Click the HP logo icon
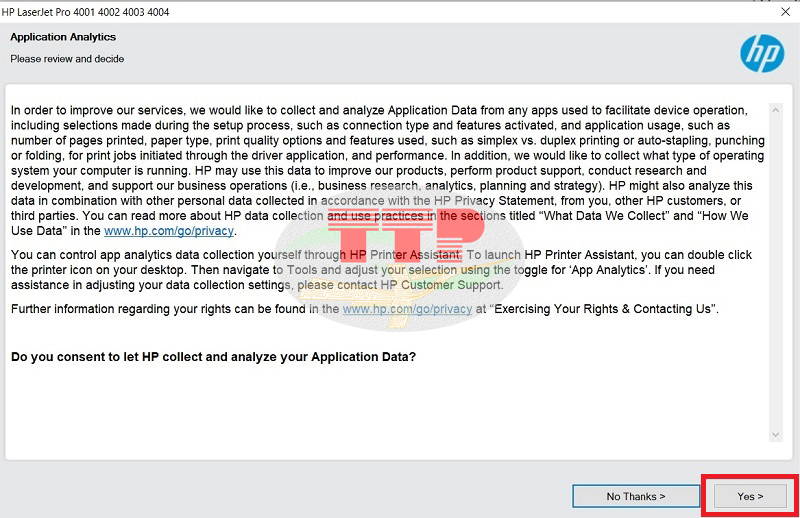Screen dimensions: 800x518 (762, 54)
